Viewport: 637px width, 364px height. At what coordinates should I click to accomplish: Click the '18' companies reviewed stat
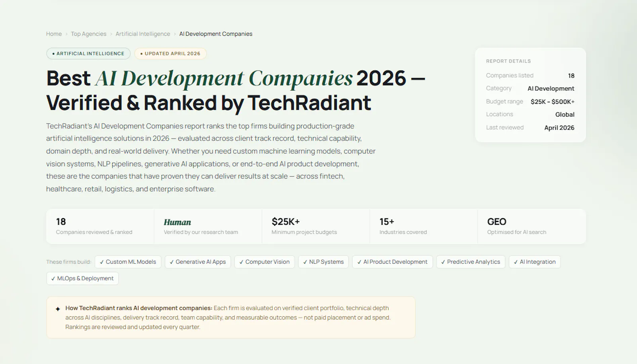(x=61, y=222)
